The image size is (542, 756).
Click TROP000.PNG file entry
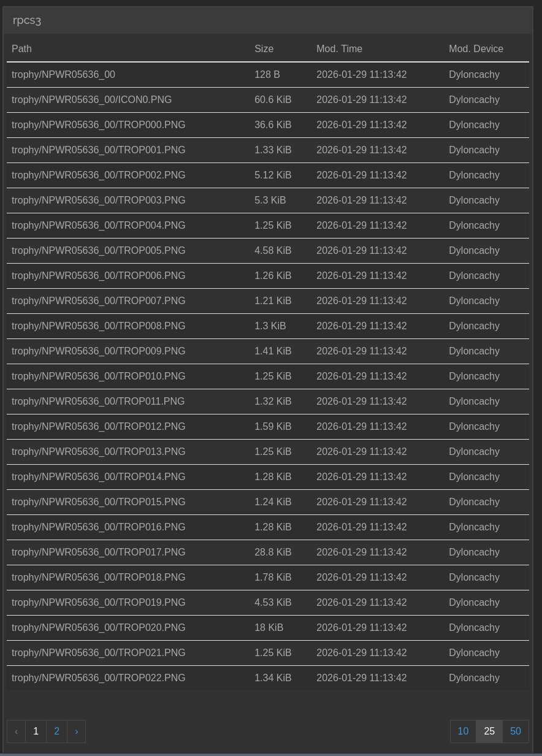click(98, 124)
